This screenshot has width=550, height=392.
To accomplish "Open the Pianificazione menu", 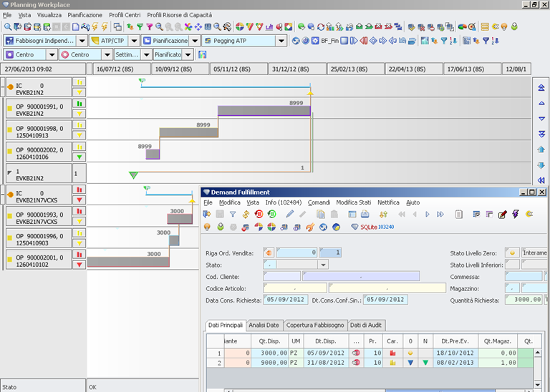I will pos(85,14).
